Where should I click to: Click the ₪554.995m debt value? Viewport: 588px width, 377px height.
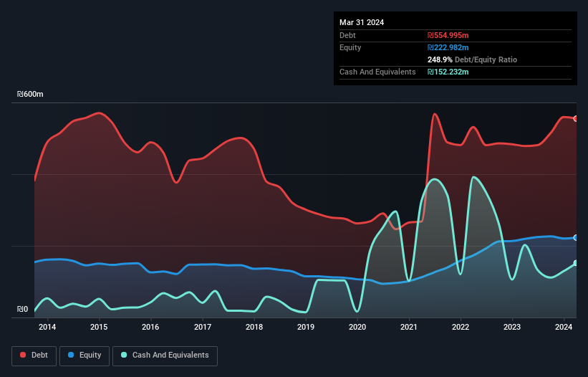pyautogui.click(x=448, y=35)
